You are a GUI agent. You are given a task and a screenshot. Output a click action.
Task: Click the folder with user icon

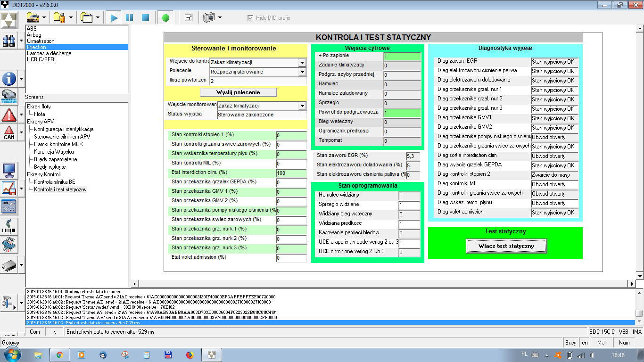(59, 17)
